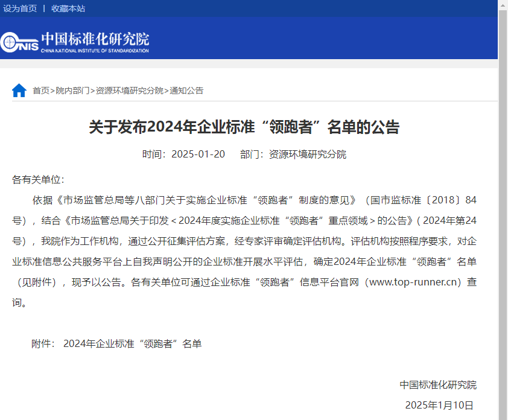This screenshot has width=508, height=420.
Task: Open 院内部门 breadcrumb item
Action: [72, 91]
